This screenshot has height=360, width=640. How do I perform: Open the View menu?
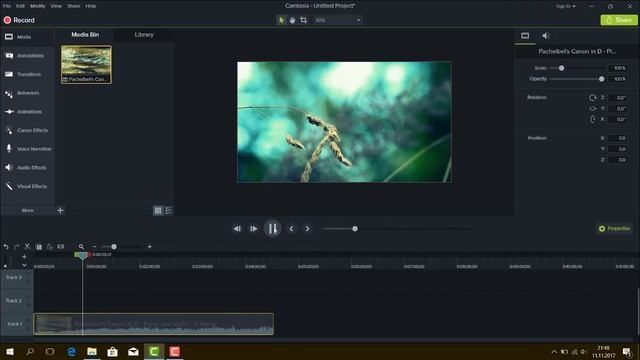tap(56, 6)
